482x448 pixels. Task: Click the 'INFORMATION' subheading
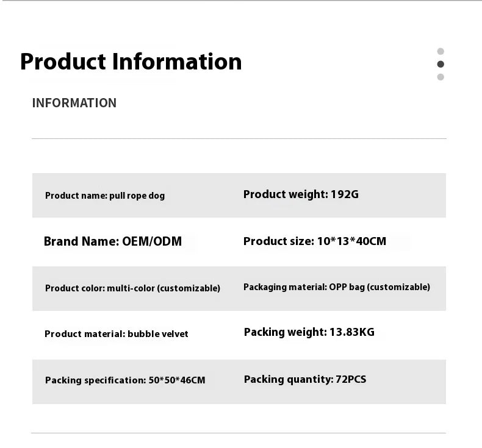tap(74, 103)
